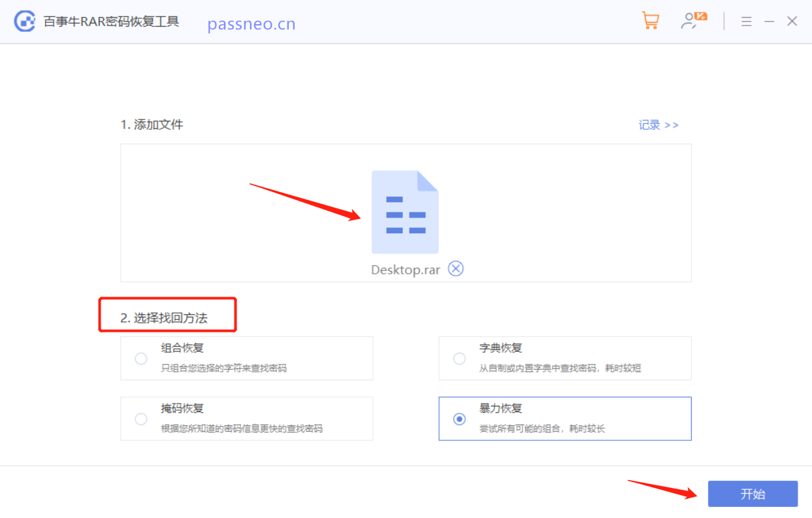Click the app logo icon in title bar
The height and width of the screenshot is (518, 812).
click(25, 22)
